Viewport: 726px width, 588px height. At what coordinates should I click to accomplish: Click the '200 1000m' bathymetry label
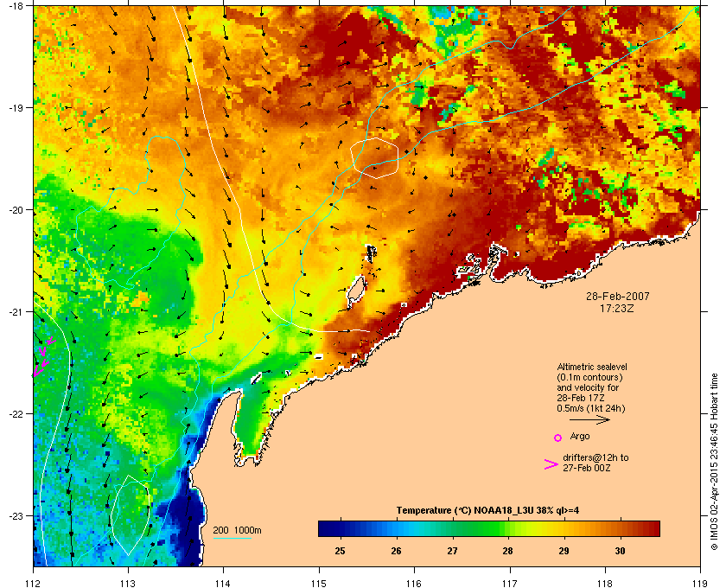pos(237,530)
